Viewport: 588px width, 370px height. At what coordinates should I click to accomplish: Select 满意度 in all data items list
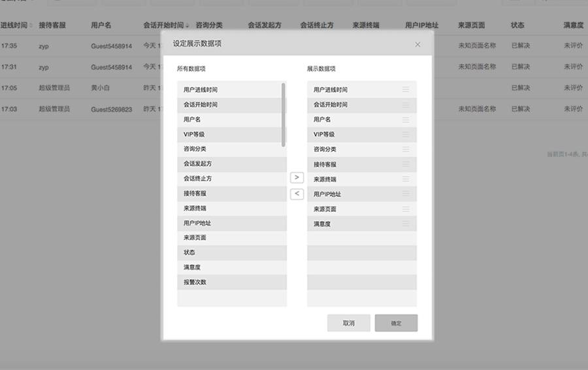pos(232,267)
